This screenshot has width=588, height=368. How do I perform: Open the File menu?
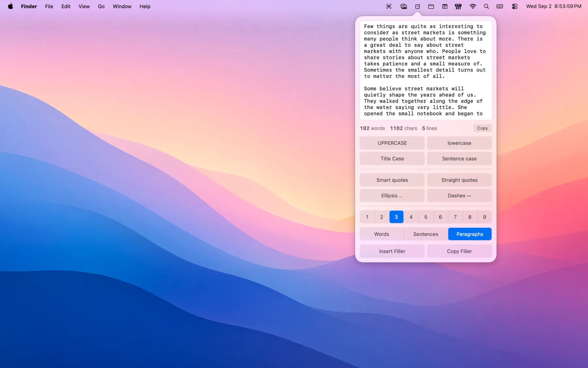49,6
